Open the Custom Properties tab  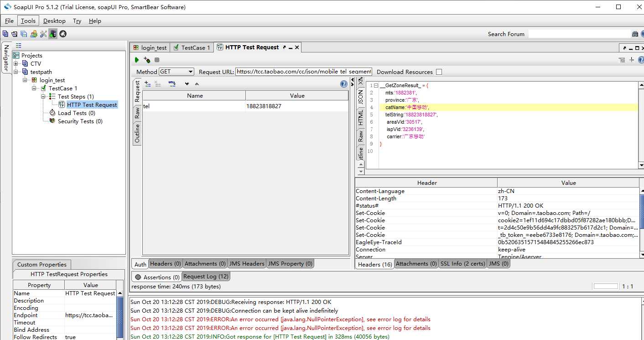[42, 264]
